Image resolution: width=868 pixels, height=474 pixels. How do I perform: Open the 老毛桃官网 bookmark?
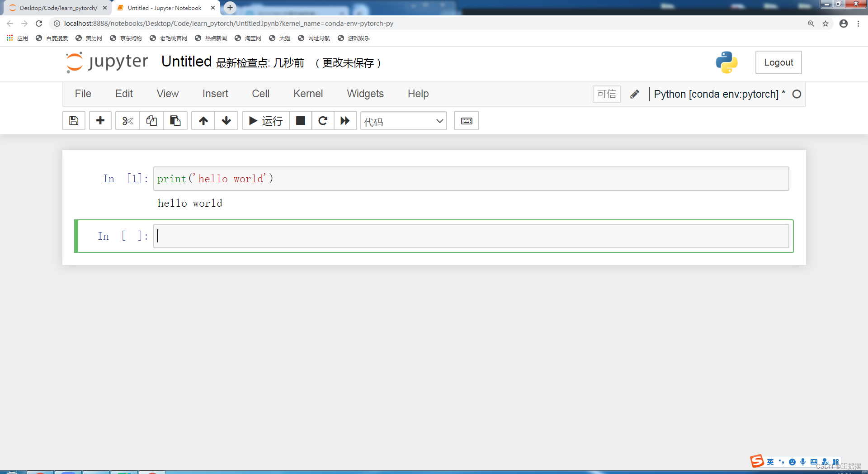[x=169, y=38]
